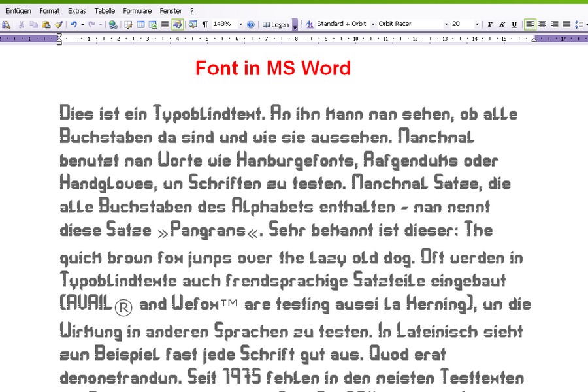This screenshot has height=392, width=588.
Task: Expand the font size 20 dropdown
Action: click(477, 25)
